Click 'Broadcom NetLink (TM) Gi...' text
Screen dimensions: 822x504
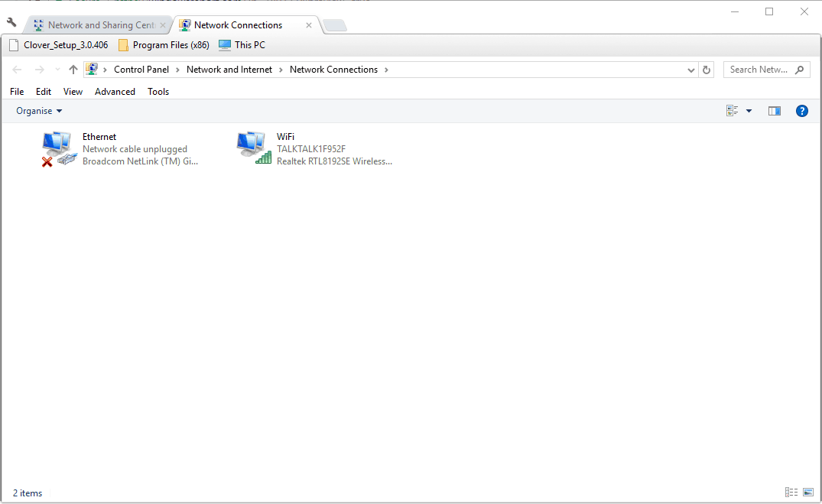coord(140,161)
